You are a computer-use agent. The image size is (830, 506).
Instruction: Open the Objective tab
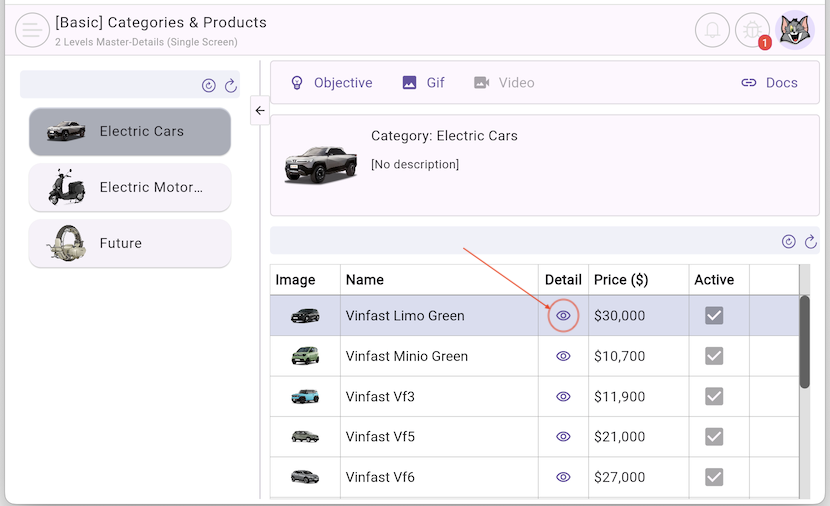[331, 83]
